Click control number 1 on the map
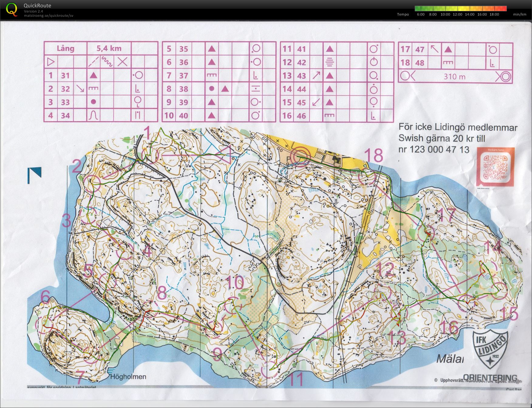This screenshot has width=532, height=408. tap(147, 133)
